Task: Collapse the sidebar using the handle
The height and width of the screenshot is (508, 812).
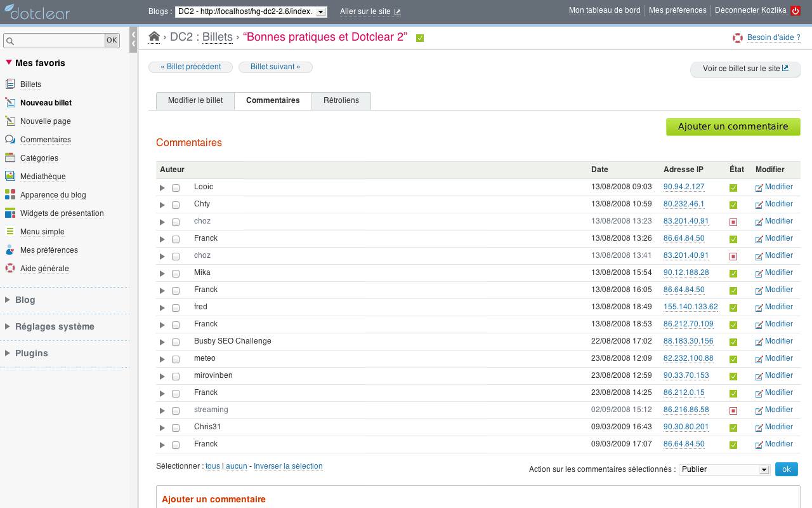Action: click(133, 38)
